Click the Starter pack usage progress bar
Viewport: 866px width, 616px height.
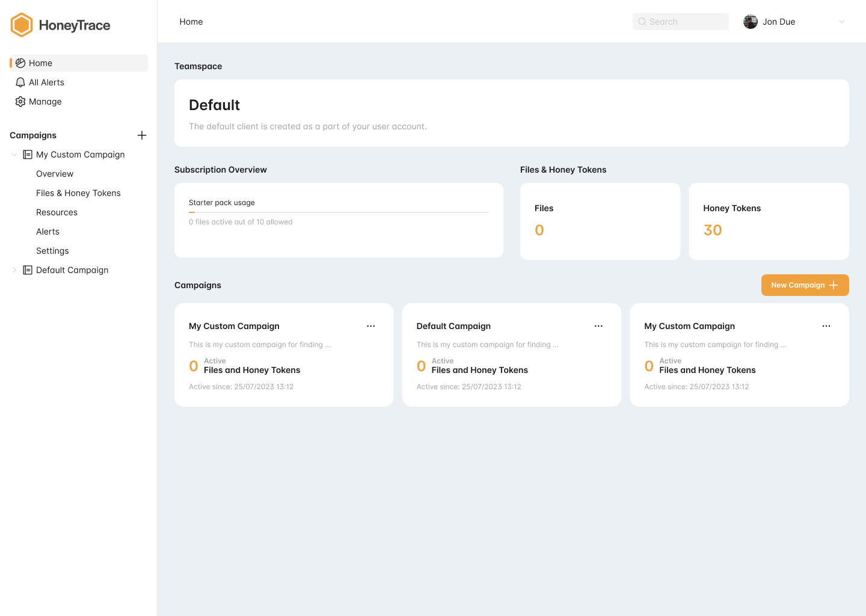[339, 212]
